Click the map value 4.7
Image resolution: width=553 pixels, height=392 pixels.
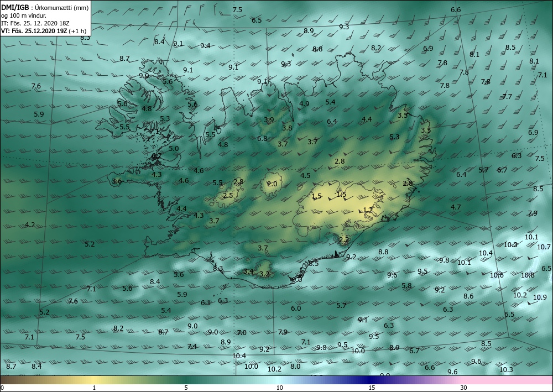(x=456, y=207)
